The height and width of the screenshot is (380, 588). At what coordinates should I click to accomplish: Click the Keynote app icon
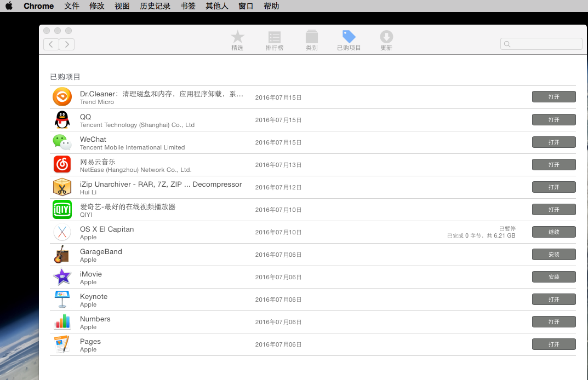[x=62, y=300]
